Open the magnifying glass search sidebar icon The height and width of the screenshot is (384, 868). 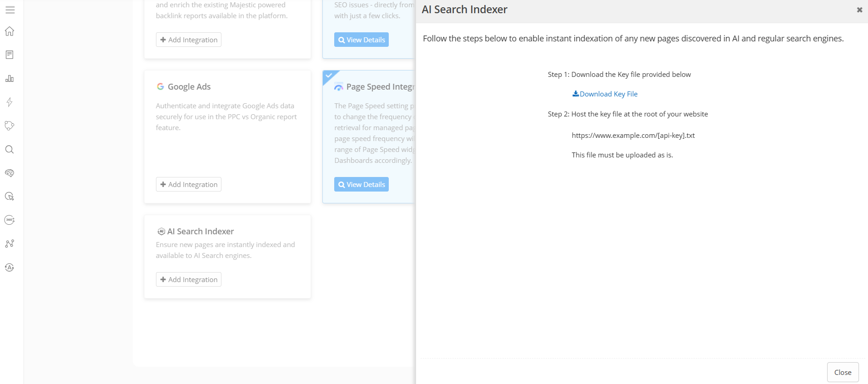click(10, 150)
